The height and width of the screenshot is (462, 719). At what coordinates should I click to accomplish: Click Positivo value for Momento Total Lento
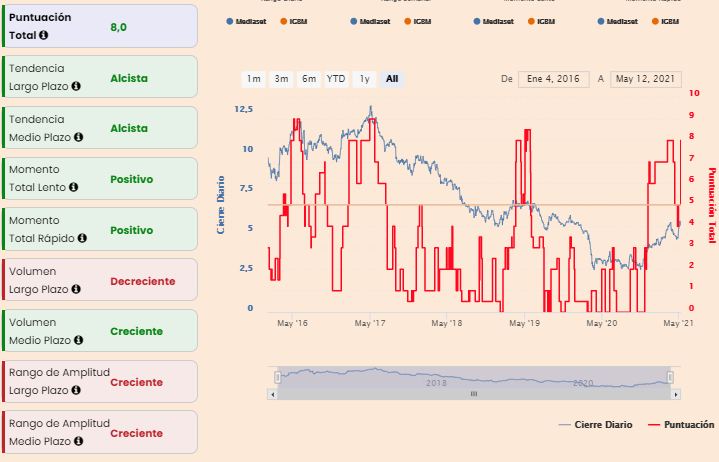(132, 179)
